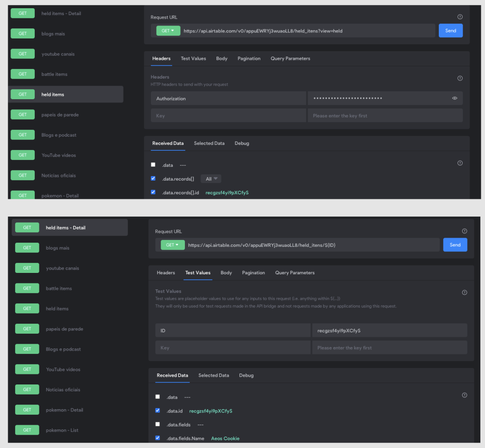Tick the .data checkbox in the upper panel
Screen dimensions: 485x448
click(x=153, y=165)
